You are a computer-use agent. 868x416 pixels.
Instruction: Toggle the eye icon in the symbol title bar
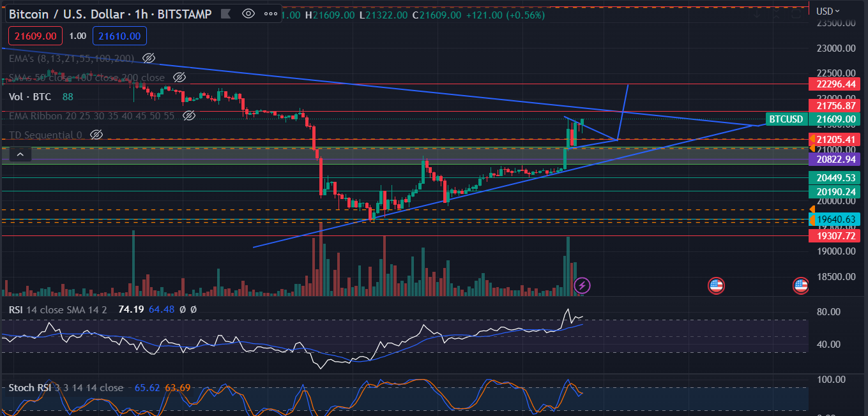pos(248,13)
